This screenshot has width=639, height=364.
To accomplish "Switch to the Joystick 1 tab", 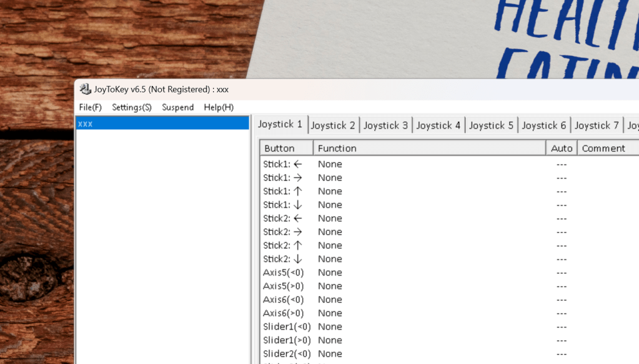I will click(280, 124).
